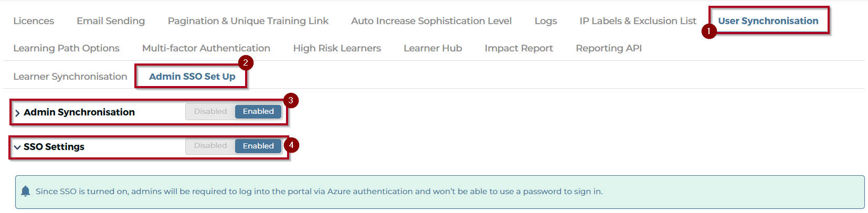Collapse the SSO Settings section chevron
The image size is (868, 213).
coord(17,147)
